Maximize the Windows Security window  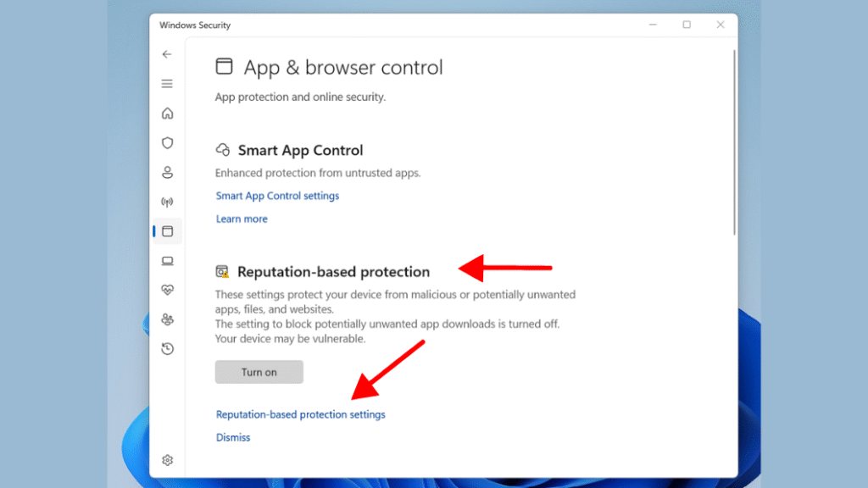(687, 25)
